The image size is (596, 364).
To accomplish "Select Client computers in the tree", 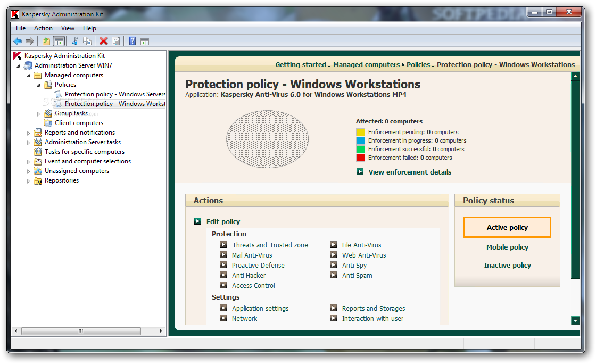I will pos(79,123).
